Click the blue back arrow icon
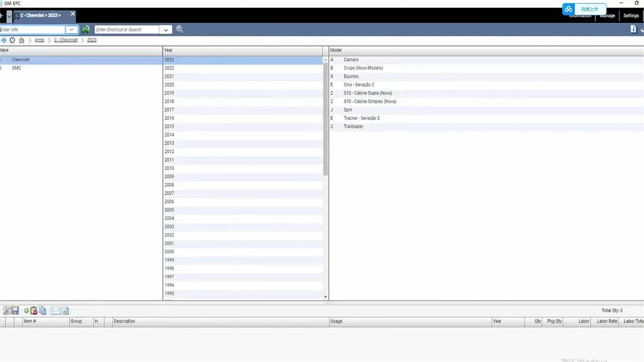Image resolution: width=644 pixels, height=362 pixels. tap(4, 40)
